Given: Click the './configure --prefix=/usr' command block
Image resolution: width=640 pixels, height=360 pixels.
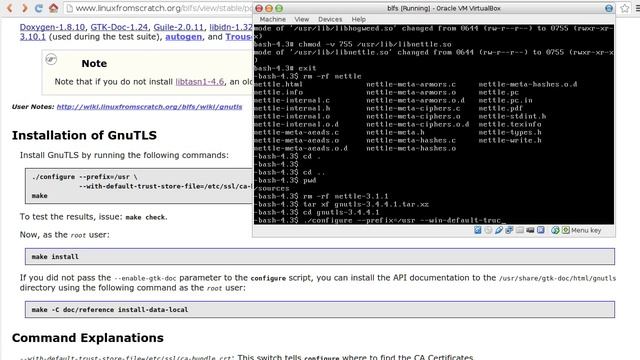Looking at the screenshot, I should point(139,186).
